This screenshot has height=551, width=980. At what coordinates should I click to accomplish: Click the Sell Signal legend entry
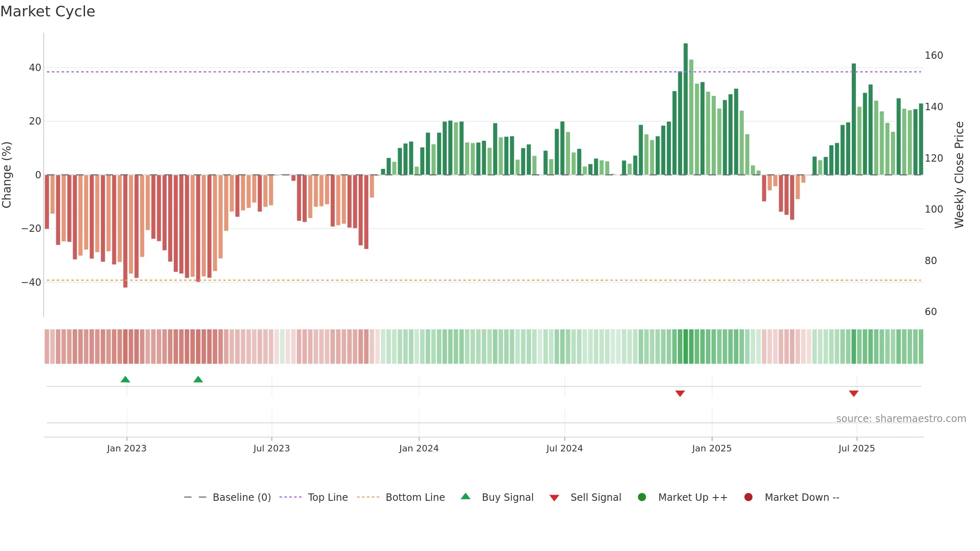[x=585, y=497]
